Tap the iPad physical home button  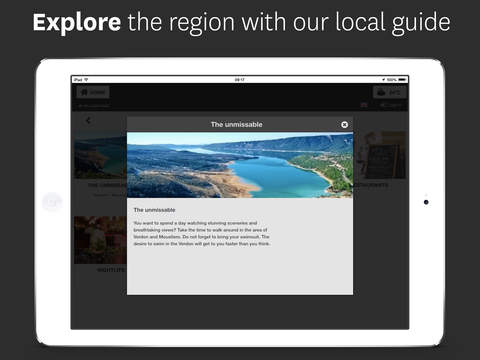click(52, 202)
